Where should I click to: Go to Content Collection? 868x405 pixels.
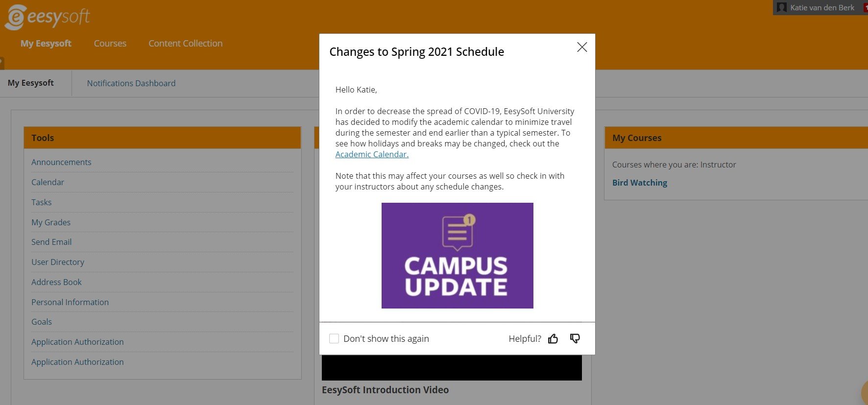[x=185, y=43]
